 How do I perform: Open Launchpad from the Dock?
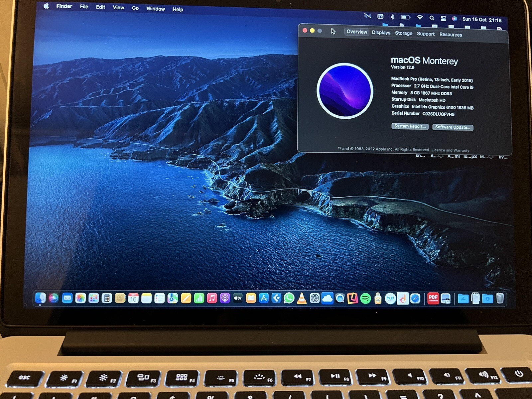93,298
